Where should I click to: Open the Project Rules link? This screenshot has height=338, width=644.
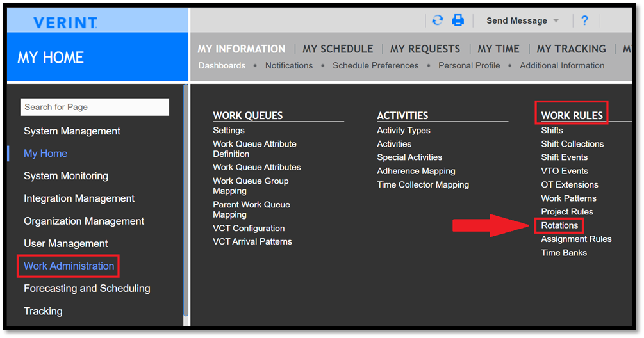click(567, 212)
